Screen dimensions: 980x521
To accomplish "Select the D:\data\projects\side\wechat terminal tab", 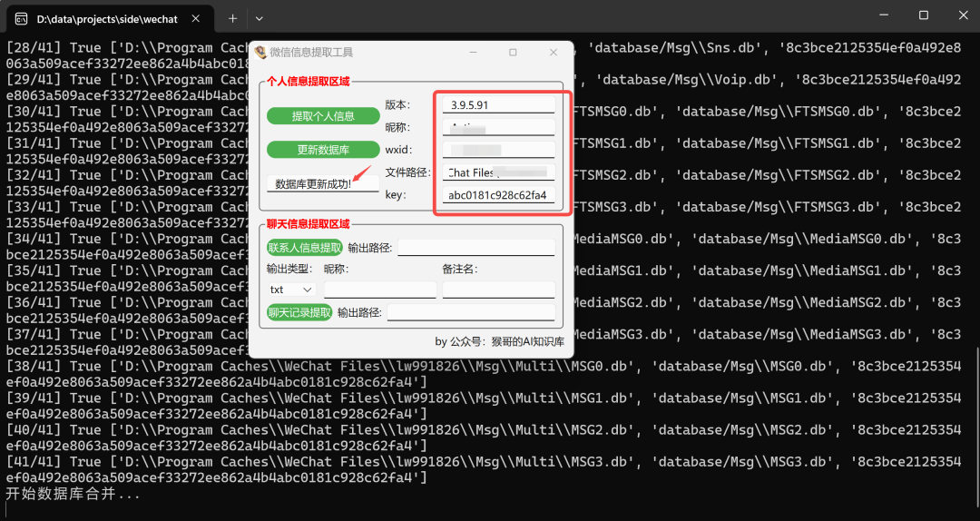I will (110, 19).
